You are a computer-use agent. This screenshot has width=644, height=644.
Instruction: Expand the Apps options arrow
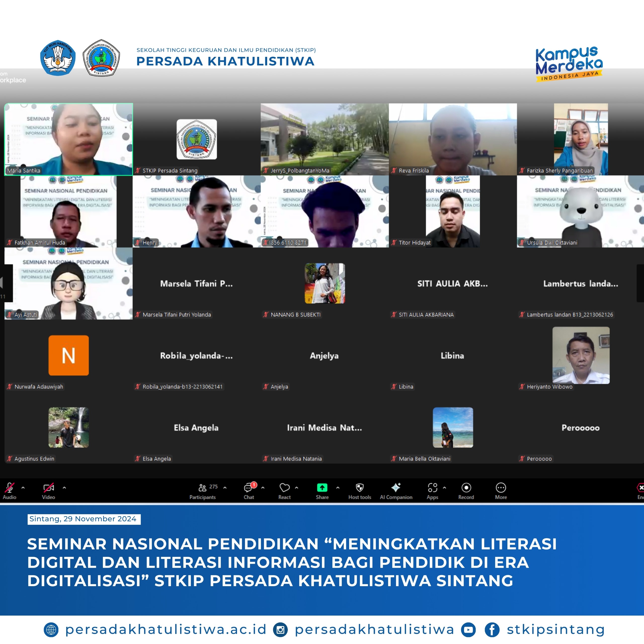[x=444, y=488]
